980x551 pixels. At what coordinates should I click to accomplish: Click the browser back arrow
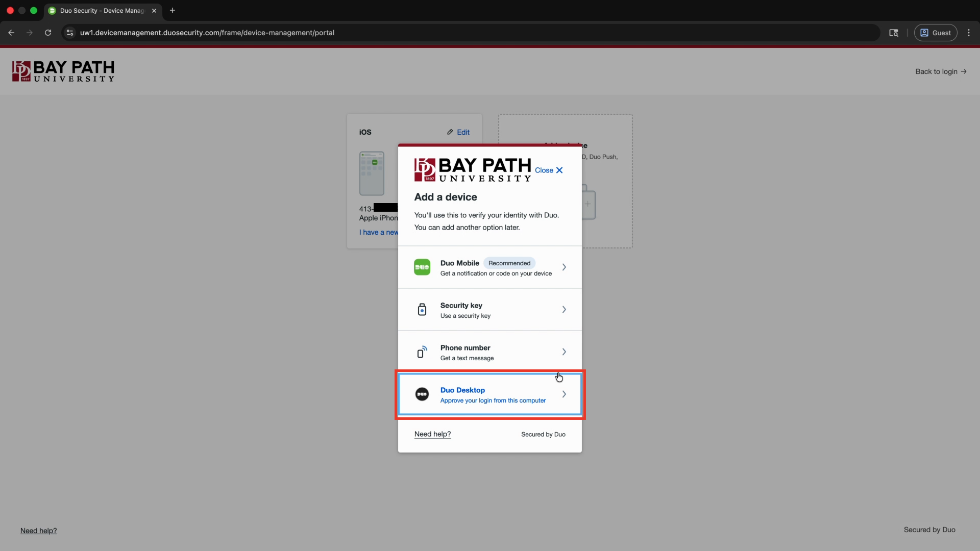click(11, 33)
